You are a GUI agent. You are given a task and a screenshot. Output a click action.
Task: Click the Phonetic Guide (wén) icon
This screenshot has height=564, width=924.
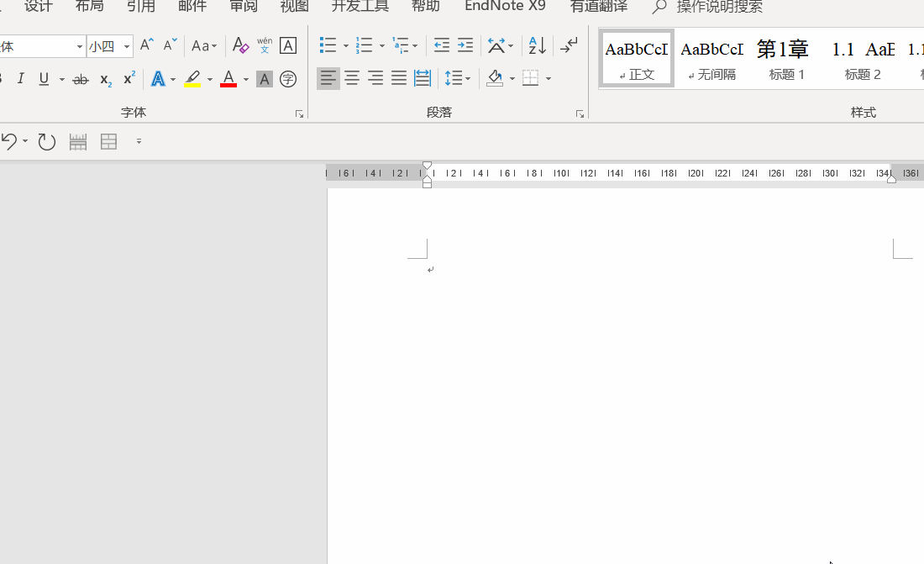[x=265, y=45]
